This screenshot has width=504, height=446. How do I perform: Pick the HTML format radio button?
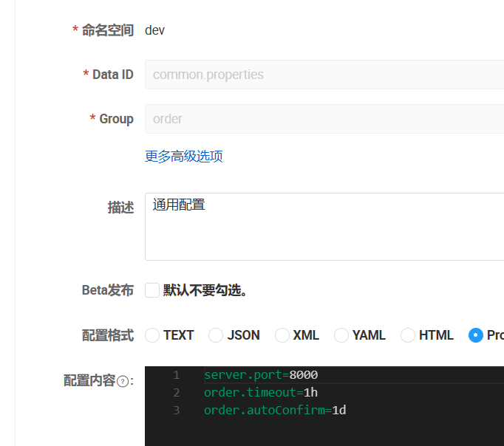[x=408, y=335]
